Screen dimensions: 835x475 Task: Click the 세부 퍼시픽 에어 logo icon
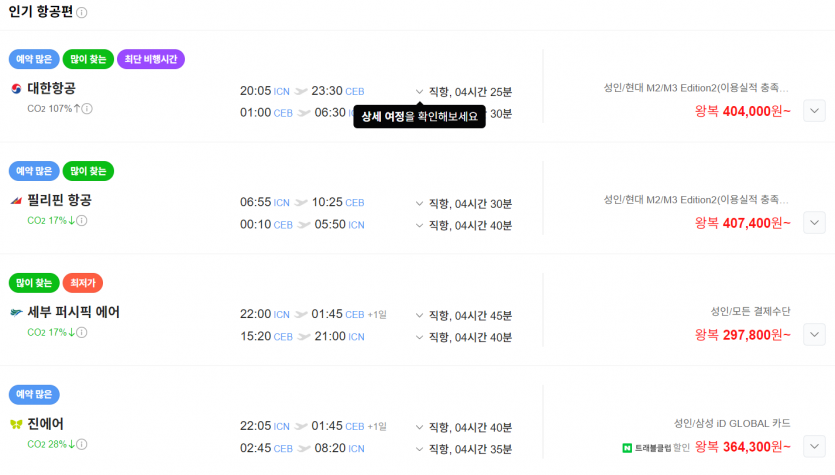(x=17, y=312)
